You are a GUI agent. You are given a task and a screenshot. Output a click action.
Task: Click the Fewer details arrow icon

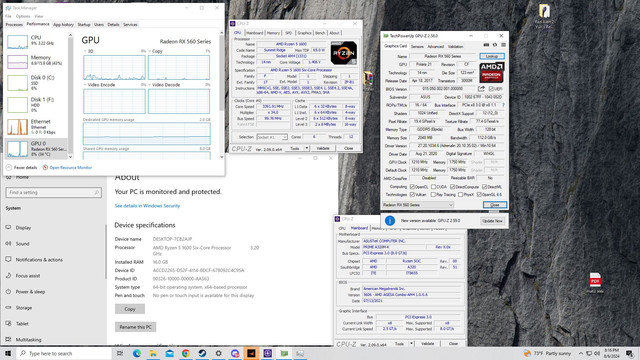[x=9, y=167]
